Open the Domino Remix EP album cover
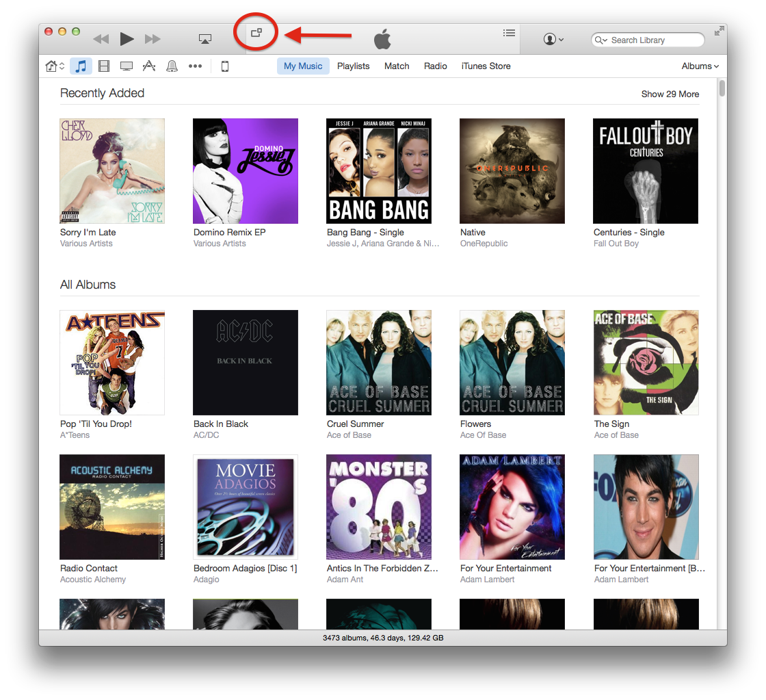The image size is (766, 700). 246,171
